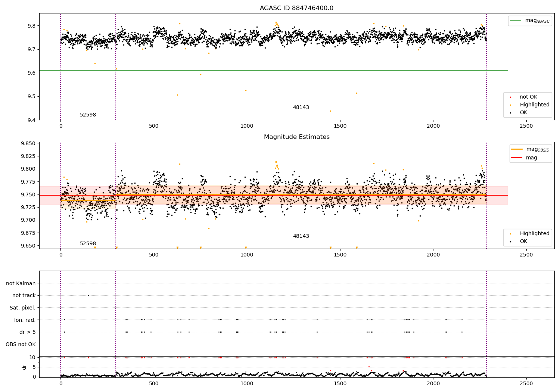Screen dimensions: 560x392
Task: Click the red line sample for 'mag' legend entry
Action: pos(517,158)
